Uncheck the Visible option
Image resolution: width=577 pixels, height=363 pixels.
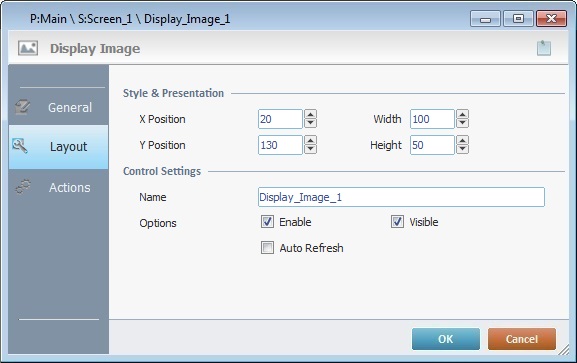pos(397,222)
